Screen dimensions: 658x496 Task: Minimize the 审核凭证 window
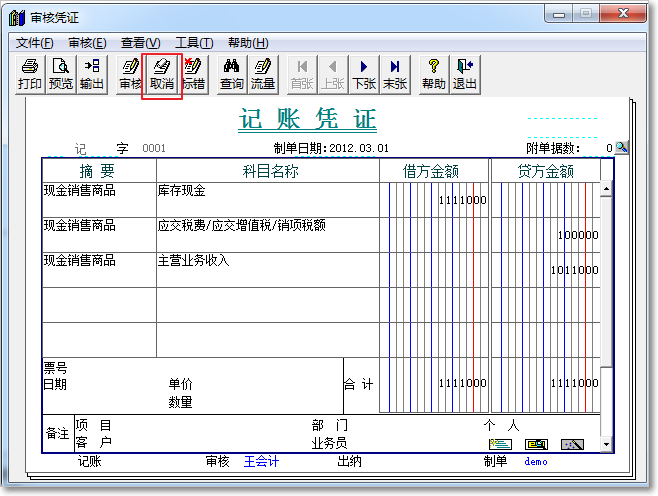coord(559,14)
